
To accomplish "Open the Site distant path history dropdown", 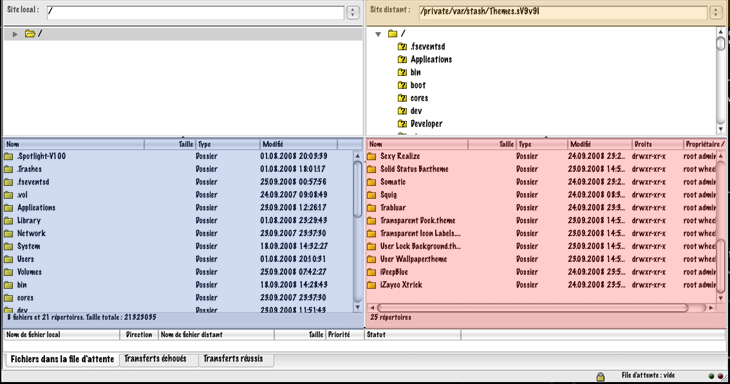I will [716, 13].
